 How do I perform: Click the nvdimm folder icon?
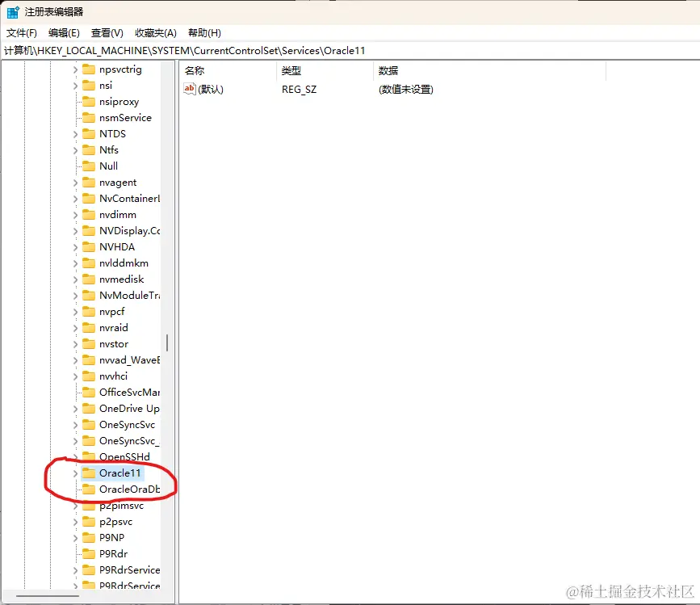[x=89, y=214]
